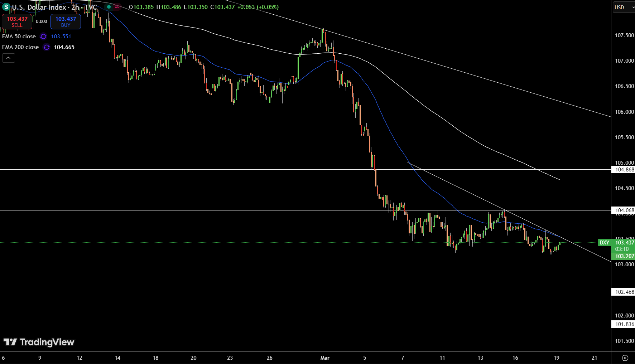Image resolution: width=635 pixels, height=364 pixels.
Task: Click the Mar date label on time axis
Action: point(325,358)
